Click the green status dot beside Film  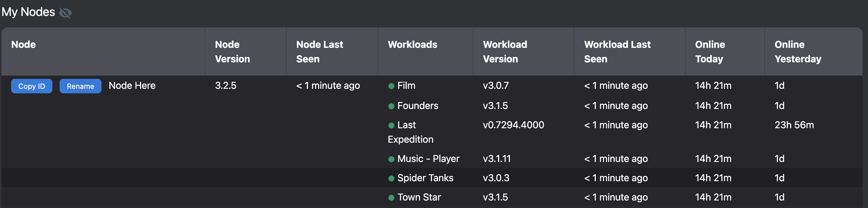click(391, 86)
